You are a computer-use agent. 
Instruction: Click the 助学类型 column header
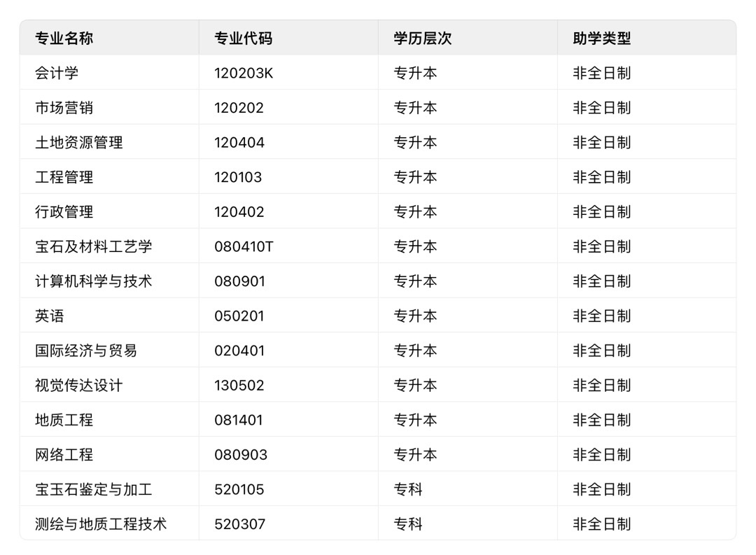tap(602, 38)
